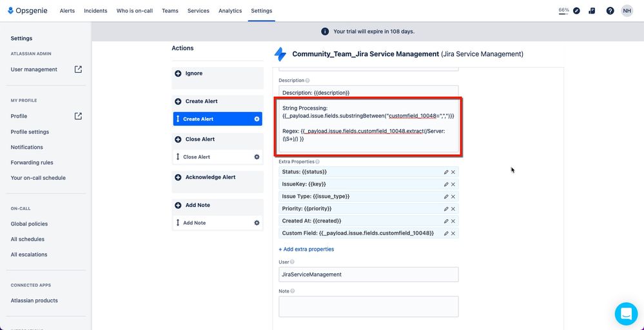
Task: Remove the Status extra property
Action: (453, 172)
